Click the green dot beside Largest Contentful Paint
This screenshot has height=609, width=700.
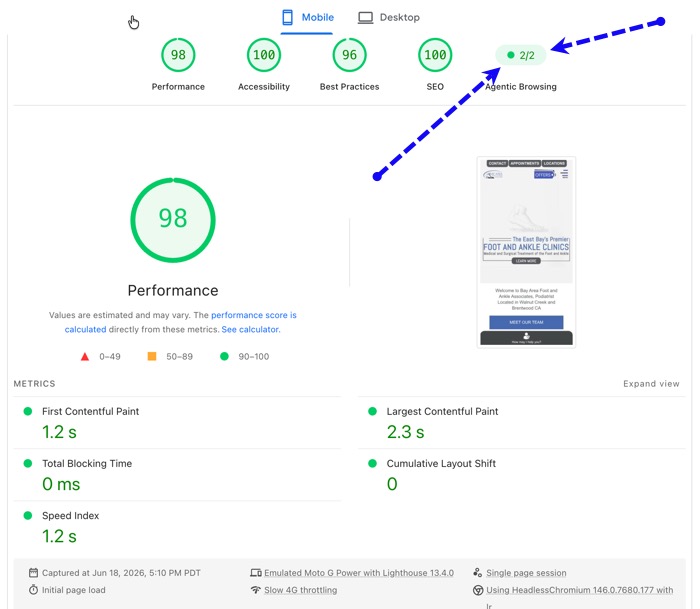click(372, 411)
